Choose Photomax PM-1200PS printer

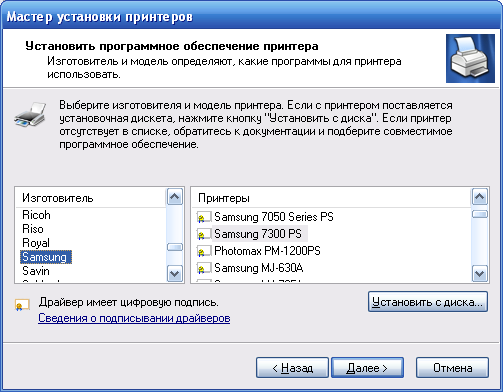[267, 251]
